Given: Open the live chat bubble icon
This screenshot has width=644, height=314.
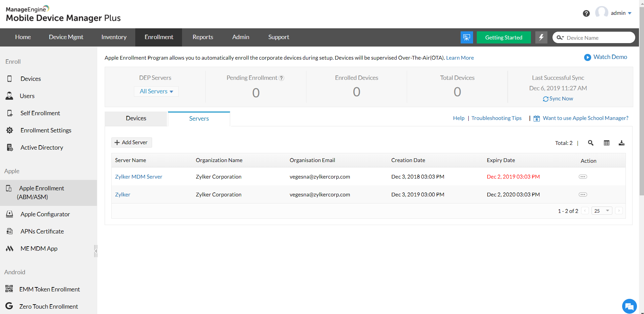Looking at the screenshot, I should (x=629, y=306).
